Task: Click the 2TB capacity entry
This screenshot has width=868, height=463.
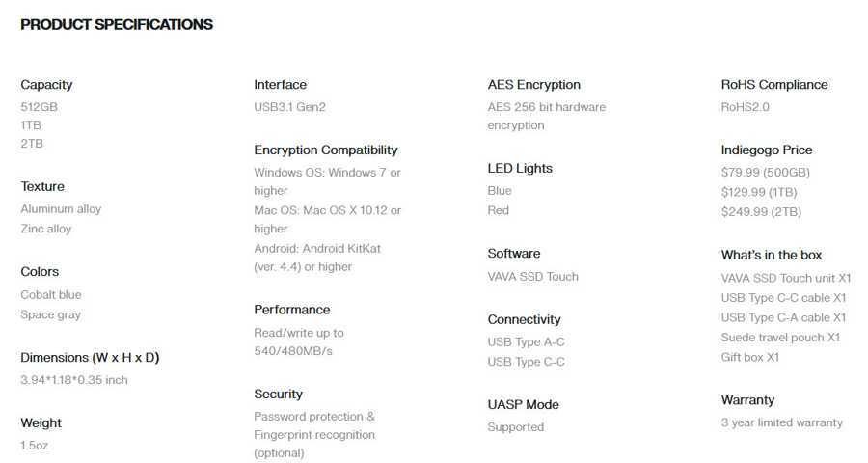Action: coord(32,144)
